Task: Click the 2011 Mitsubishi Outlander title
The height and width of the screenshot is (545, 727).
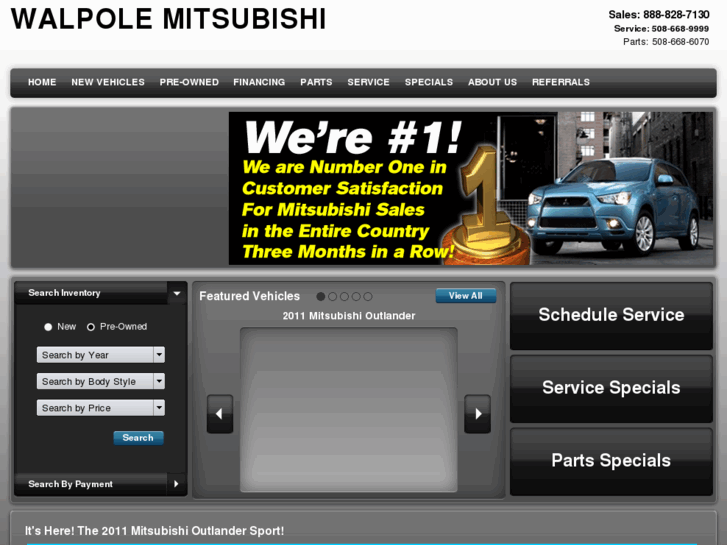Action: [x=349, y=316]
